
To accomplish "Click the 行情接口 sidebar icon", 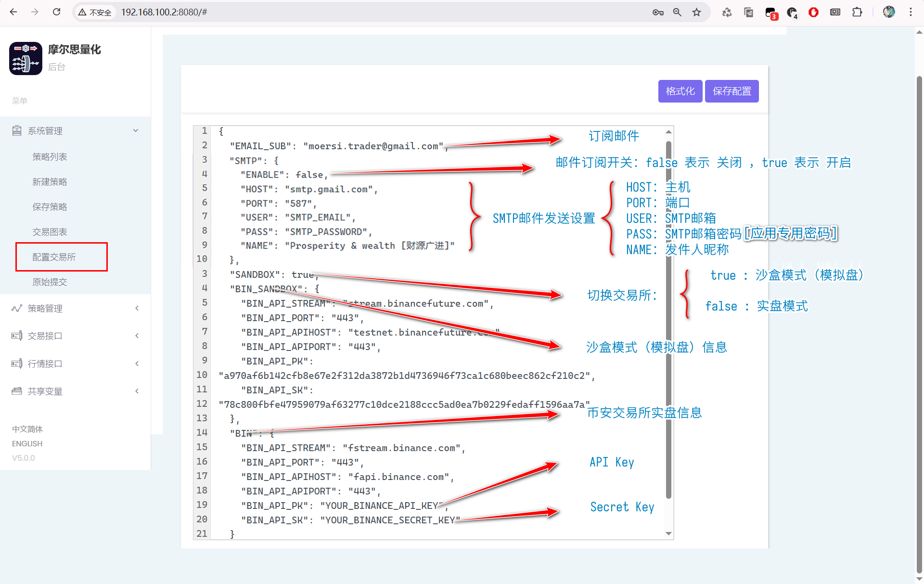I will point(17,363).
